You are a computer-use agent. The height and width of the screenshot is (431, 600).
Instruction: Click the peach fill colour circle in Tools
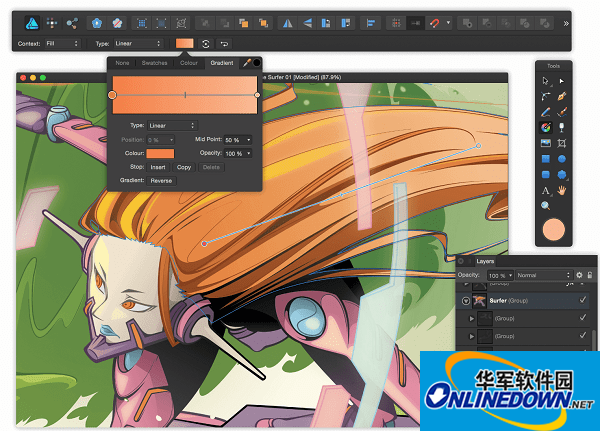click(x=553, y=230)
